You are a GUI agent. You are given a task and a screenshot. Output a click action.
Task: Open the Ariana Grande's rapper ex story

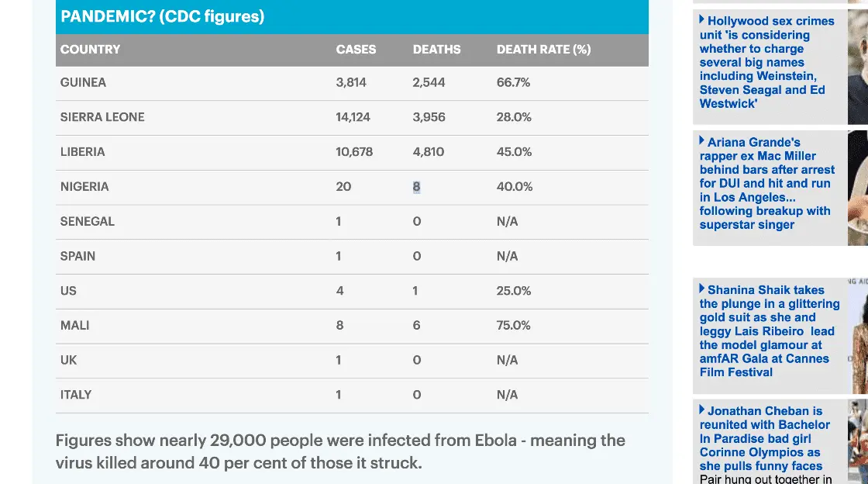click(766, 183)
